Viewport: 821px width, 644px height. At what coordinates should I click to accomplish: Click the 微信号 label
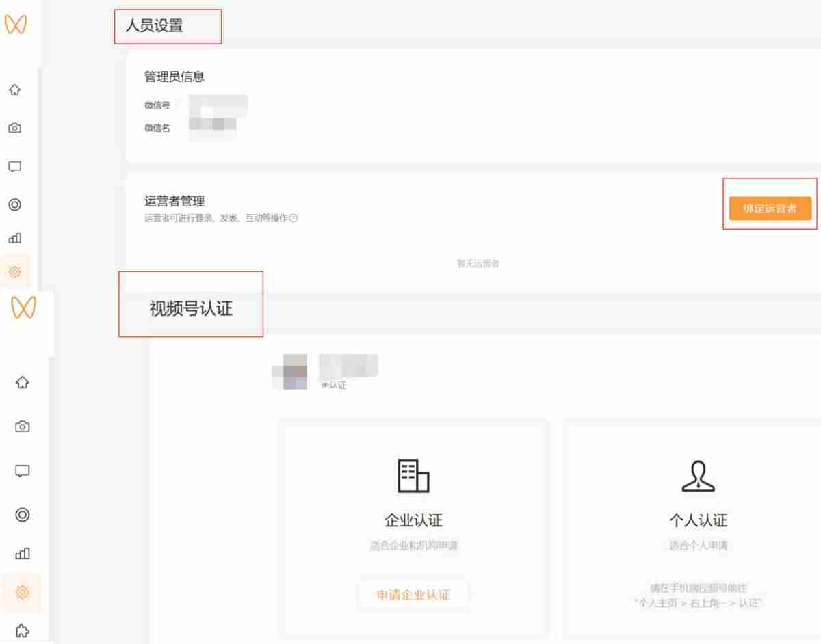point(157,105)
